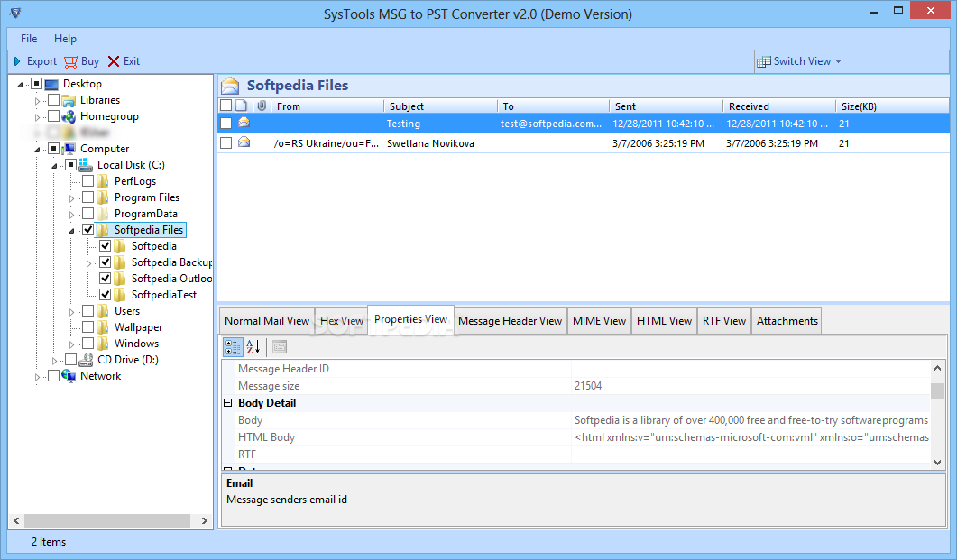This screenshot has height=560, width=957.
Task: Expand the Program Files folder node
Action: (x=71, y=198)
